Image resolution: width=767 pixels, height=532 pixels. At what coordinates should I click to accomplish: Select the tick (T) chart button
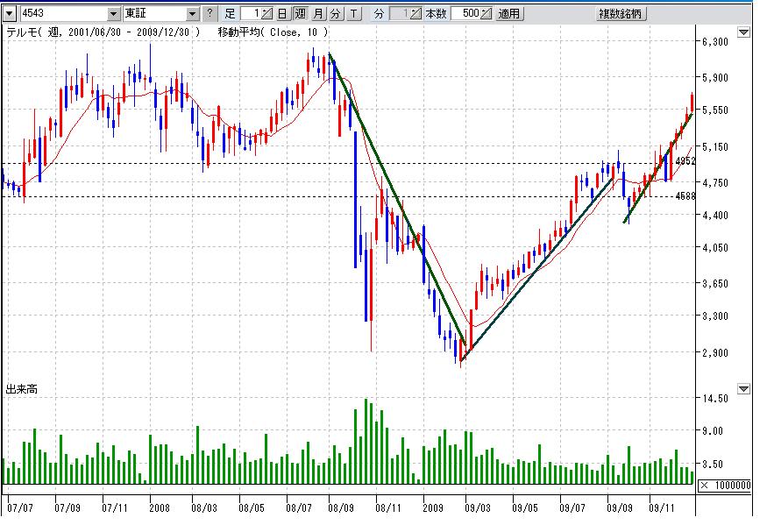352,14
